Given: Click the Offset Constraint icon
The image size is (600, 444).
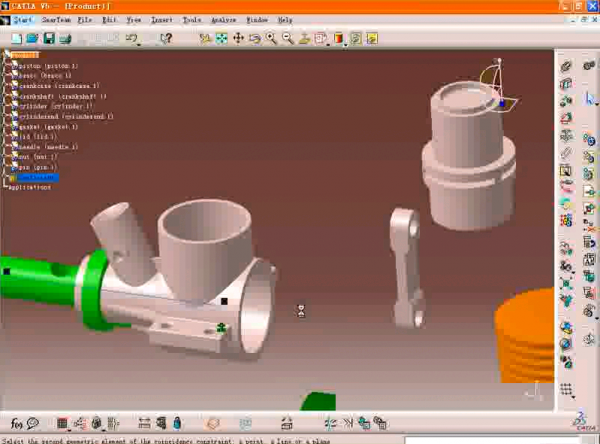Looking at the screenshot, I should pyautogui.click(x=566, y=101).
